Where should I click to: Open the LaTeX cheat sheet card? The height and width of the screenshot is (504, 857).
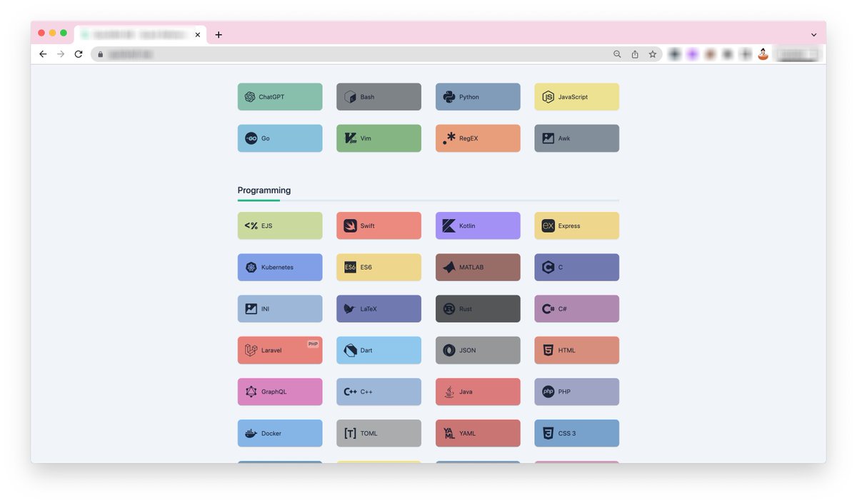(379, 309)
